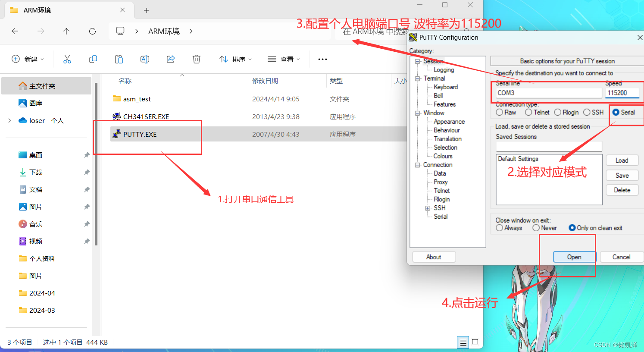The height and width of the screenshot is (352, 644).
Task: Click the About button in PuTTY
Action: (x=434, y=257)
